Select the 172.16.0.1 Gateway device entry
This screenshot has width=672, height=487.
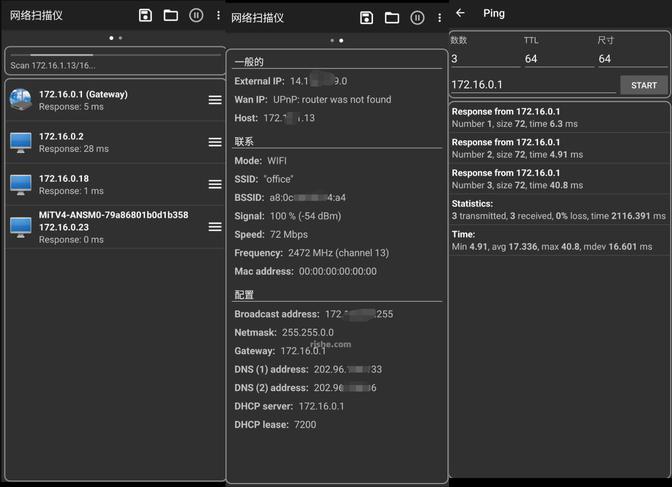point(100,100)
